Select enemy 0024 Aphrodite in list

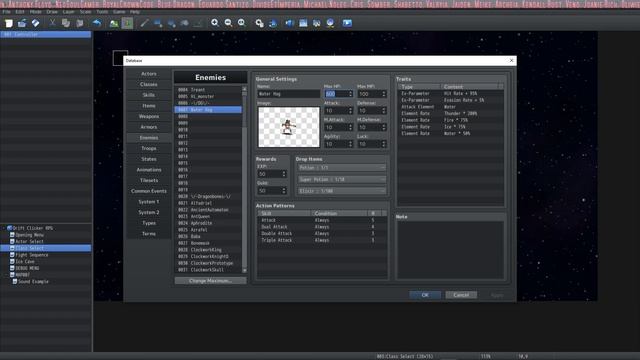coord(208,223)
